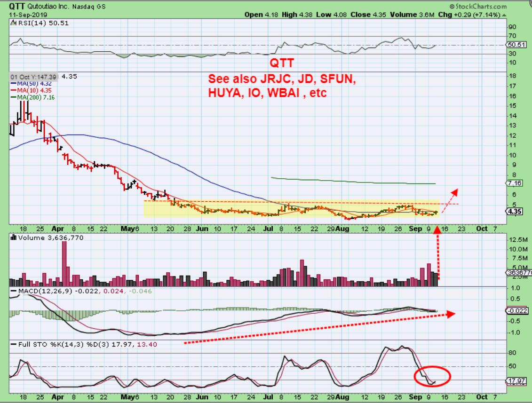The height and width of the screenshot is (403, 532).
Task: Click the MACD signal value 0.024
Action: pyautogui.click(x=113, y=291)
